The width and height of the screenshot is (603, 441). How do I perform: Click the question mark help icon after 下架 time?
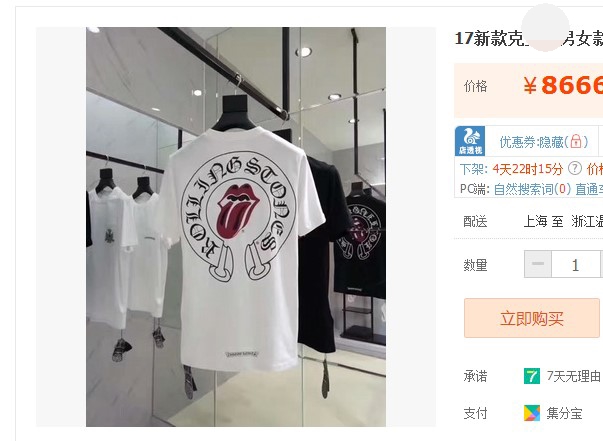pyautogui.click(x=575, y=168)
